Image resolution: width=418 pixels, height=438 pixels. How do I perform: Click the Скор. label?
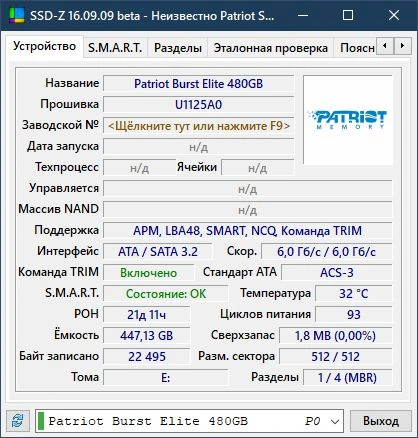(242, 251)
